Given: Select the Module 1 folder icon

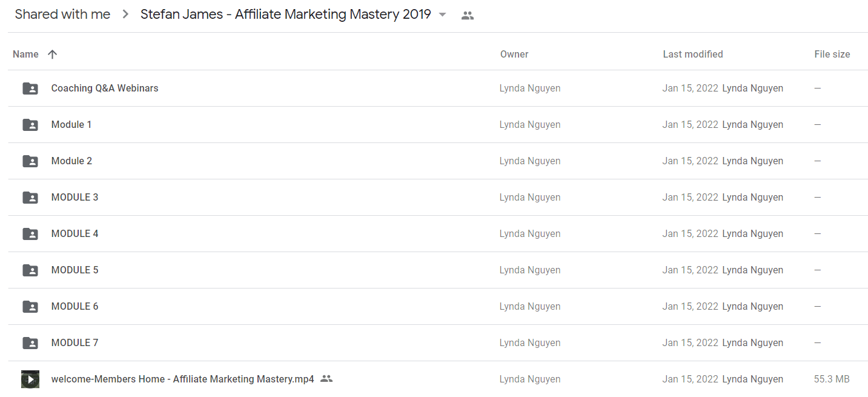Looking at the screenshot, I should [30, 125].
